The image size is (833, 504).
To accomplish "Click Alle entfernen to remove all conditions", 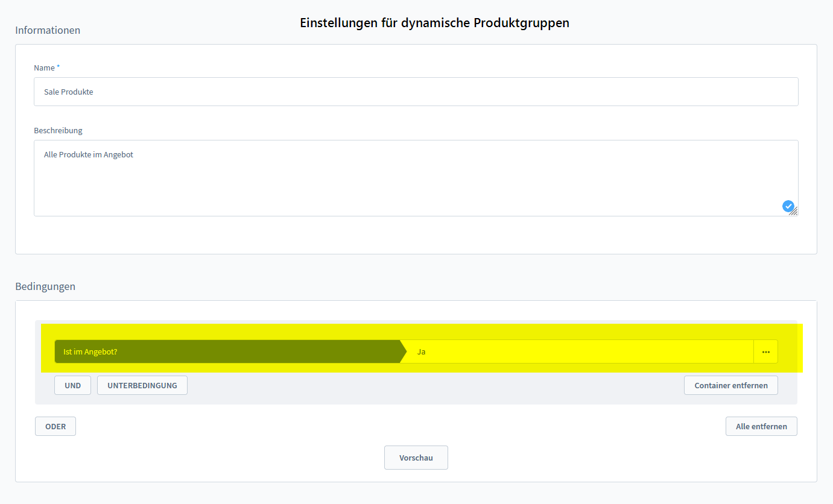I will pyautogui.click(x=761, y=426).
